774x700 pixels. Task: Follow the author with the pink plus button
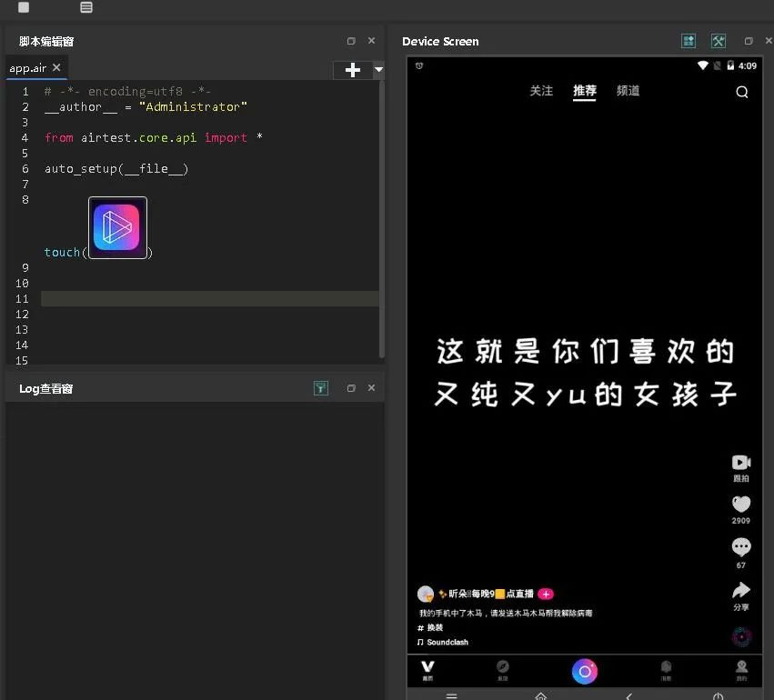pyautogui.click(x=546, y=594)
